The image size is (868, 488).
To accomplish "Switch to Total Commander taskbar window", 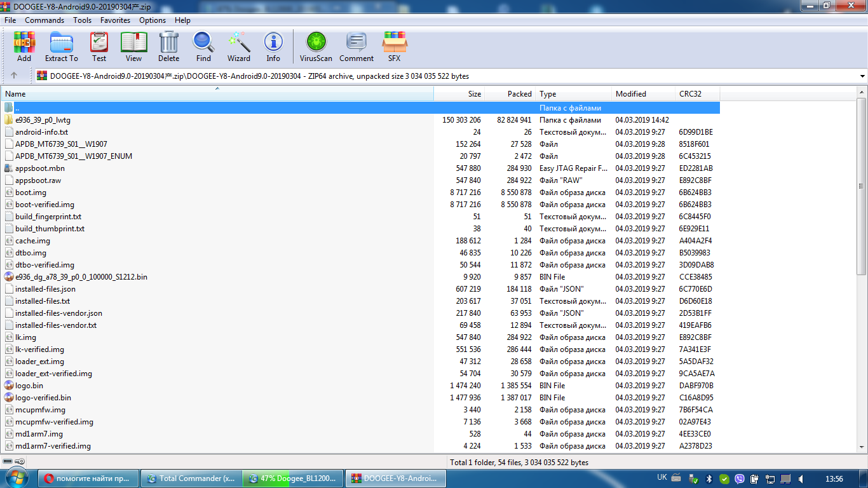I will 191,478.
